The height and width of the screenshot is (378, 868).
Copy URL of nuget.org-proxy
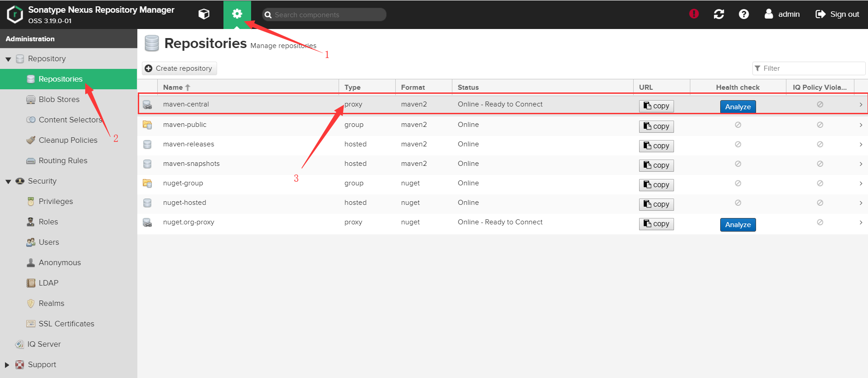(656, 224)
